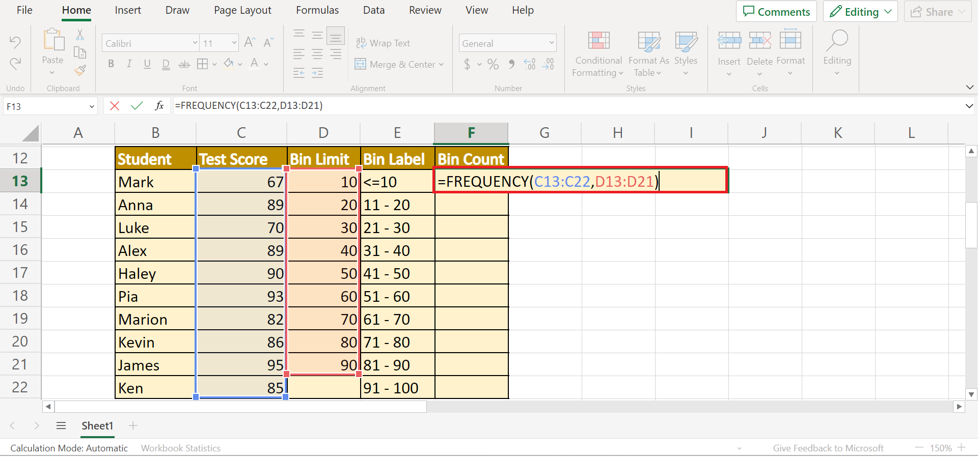This screenshot has height=458, width=980.
Task: Open the Name Box dropdown arrow
Action: tap(92, 107)
